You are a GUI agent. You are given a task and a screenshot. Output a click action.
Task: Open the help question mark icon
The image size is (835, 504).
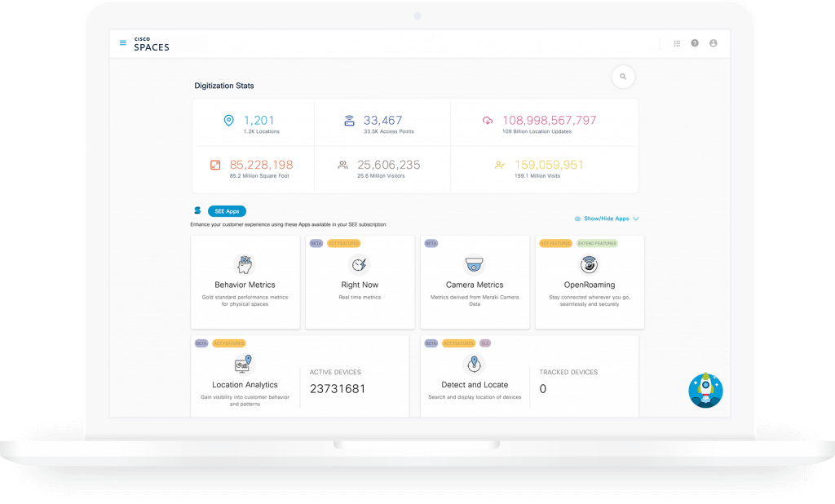[695, 43]
